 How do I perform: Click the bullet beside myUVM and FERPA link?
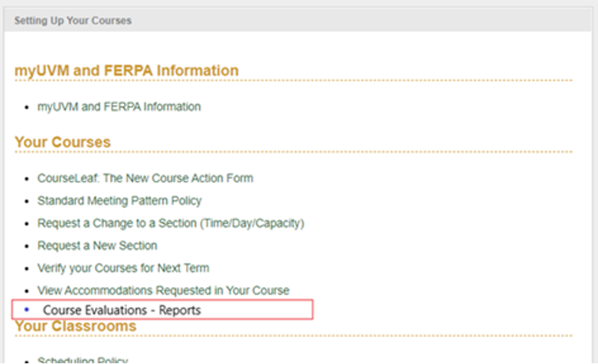pyautogui.click(x=27, y=108)
